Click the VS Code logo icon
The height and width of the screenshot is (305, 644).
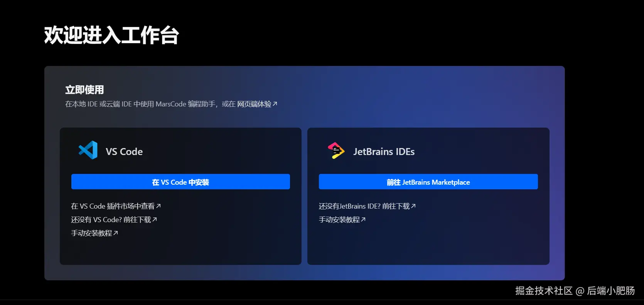pos(88,150)
